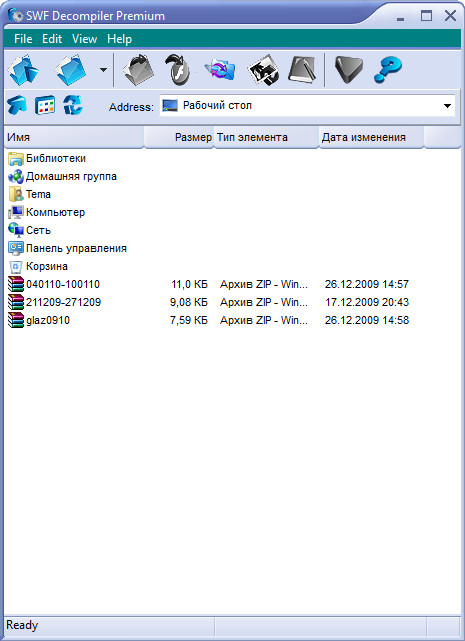Screen dimensions: 465x641
Task: Click the first blue open-file toolbar icon
Action: (x=23, y=70)
